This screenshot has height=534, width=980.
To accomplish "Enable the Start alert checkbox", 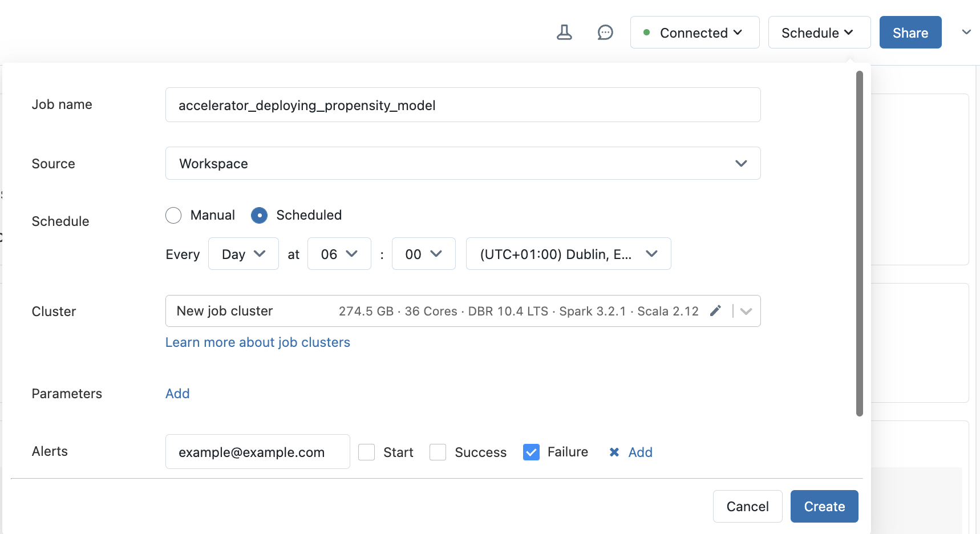I will pyautogui.click(x=366, y=452).
